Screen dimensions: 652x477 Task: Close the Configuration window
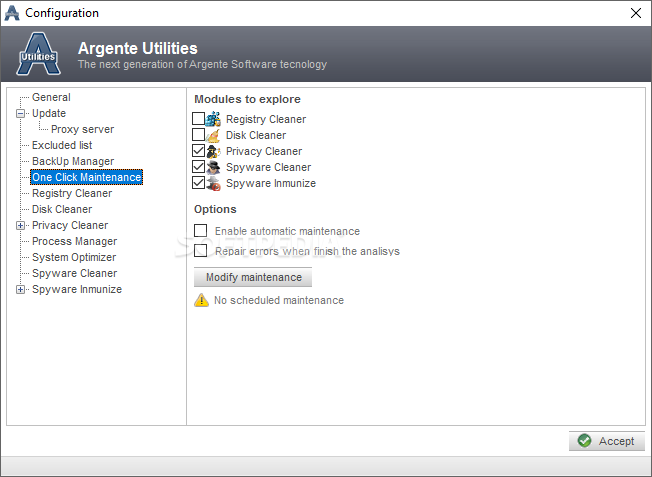[635, 13]
